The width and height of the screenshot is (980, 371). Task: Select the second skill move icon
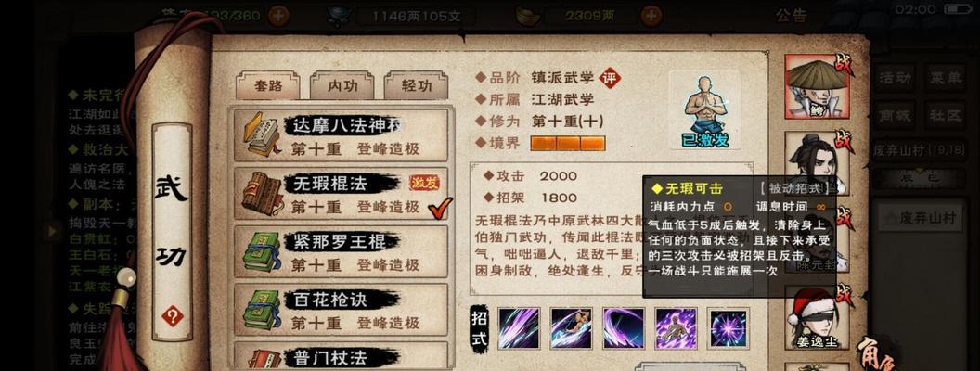click(x=572, y=328)
